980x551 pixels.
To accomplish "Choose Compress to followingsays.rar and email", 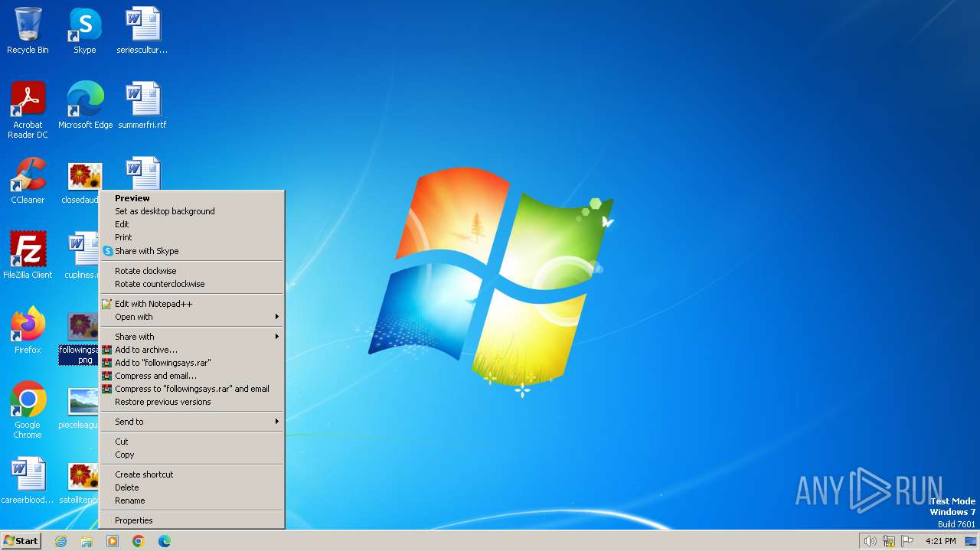I will point(191,389).
